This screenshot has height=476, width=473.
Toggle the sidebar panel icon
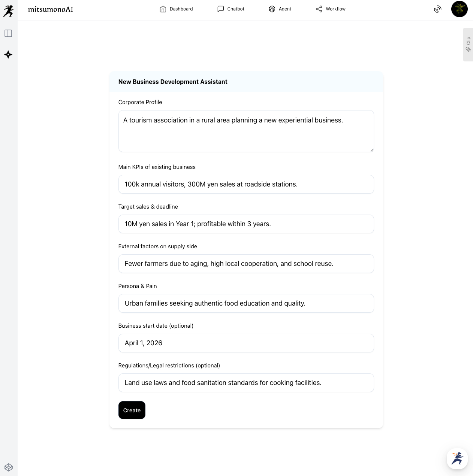[x=8, y=33]
